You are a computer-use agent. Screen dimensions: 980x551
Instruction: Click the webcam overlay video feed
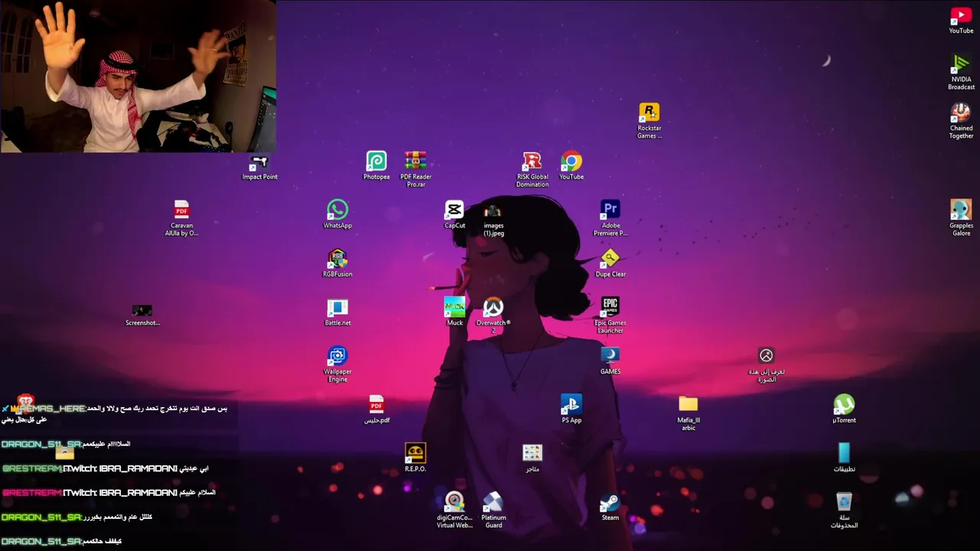point(138,76)
